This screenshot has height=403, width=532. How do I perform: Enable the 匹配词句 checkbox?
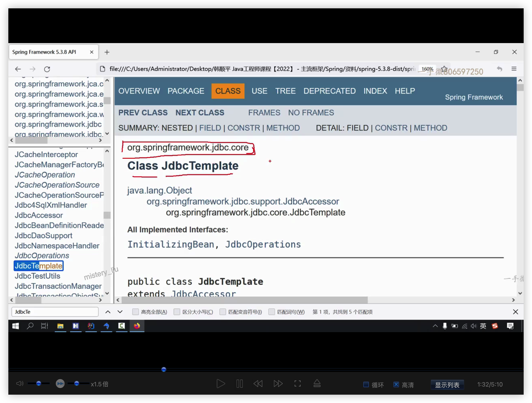272,312
